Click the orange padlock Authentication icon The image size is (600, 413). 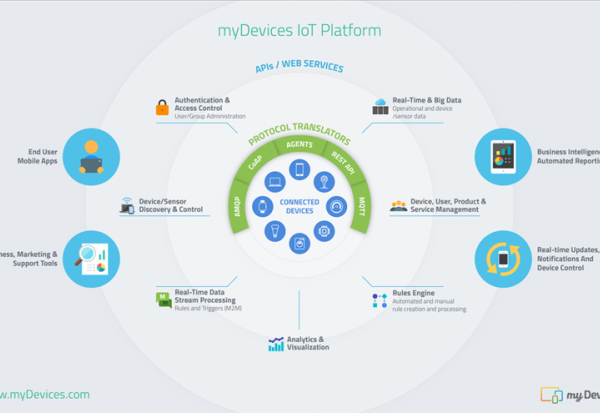tap(161, 106)
